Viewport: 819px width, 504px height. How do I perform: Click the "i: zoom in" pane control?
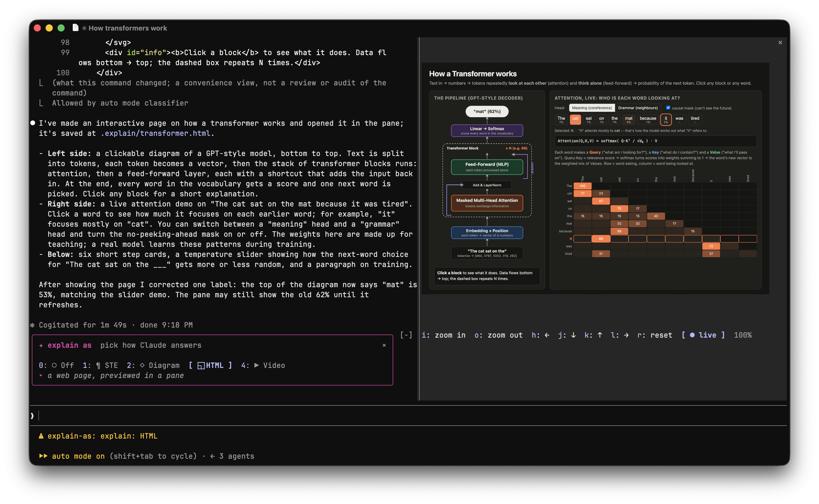click(x=443, y=335)
